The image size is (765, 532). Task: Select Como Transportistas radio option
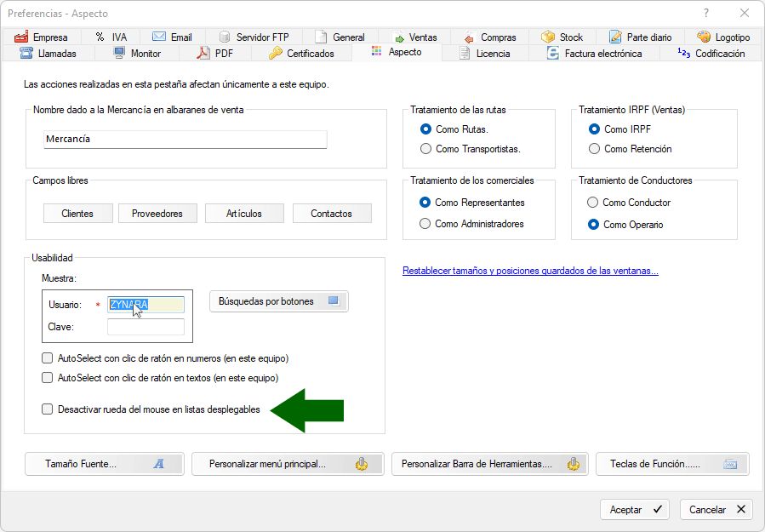[426, 149]
